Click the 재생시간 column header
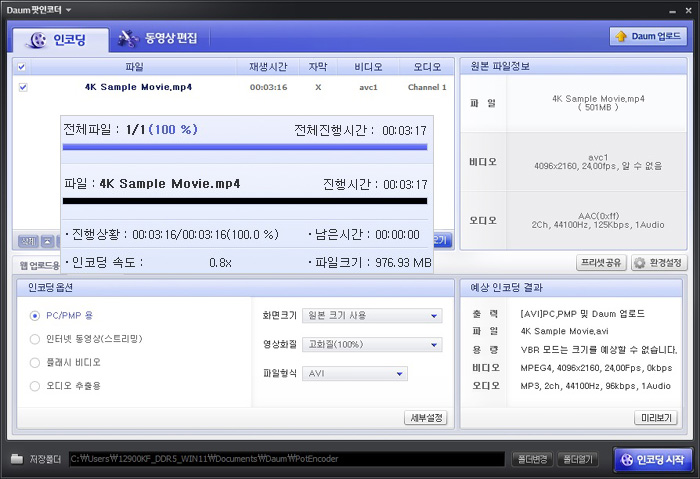The width and height of the screenshot is (700, 479). [x=268, y=67]
